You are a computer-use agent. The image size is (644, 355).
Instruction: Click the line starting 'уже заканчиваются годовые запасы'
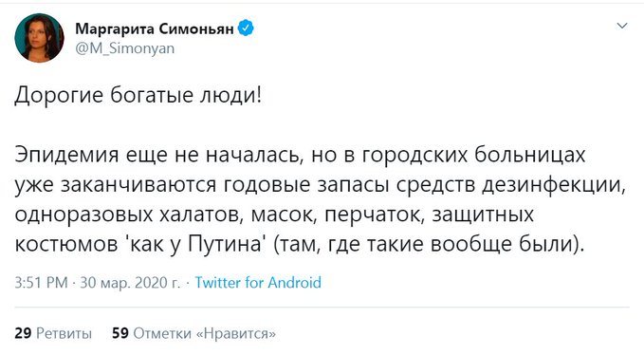tap(320, 185)
